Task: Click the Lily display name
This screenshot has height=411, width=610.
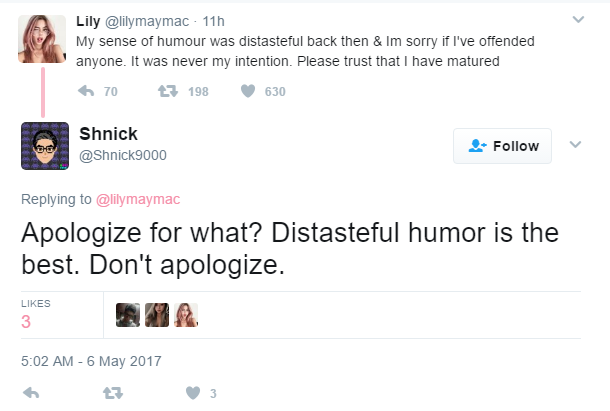Action: (91, 20)
